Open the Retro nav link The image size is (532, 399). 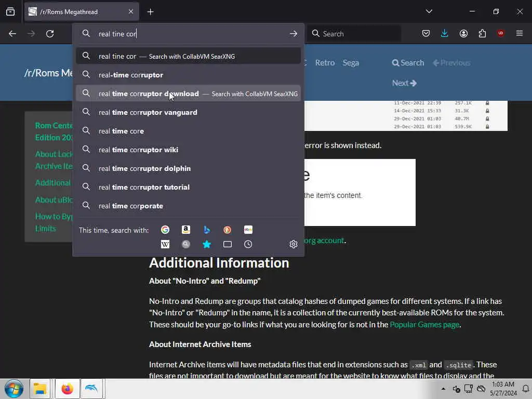coord(325,63)
